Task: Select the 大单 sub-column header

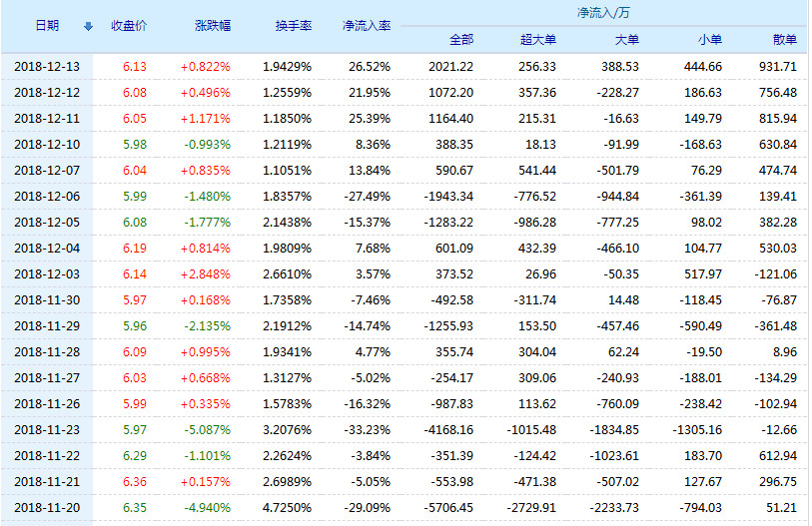Action: tap(625, 40)
